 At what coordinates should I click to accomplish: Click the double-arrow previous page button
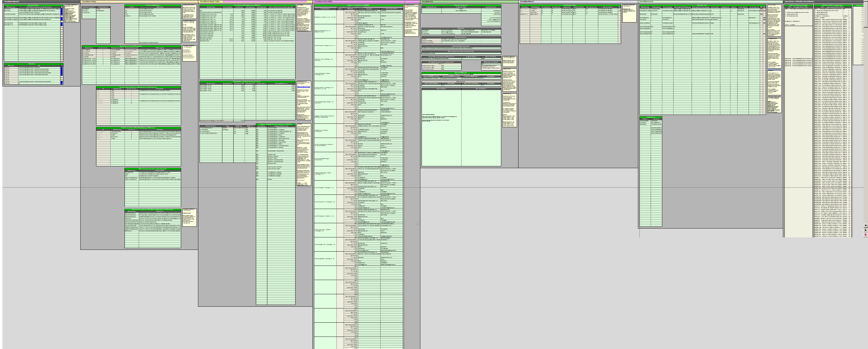(x=865, y=230)
